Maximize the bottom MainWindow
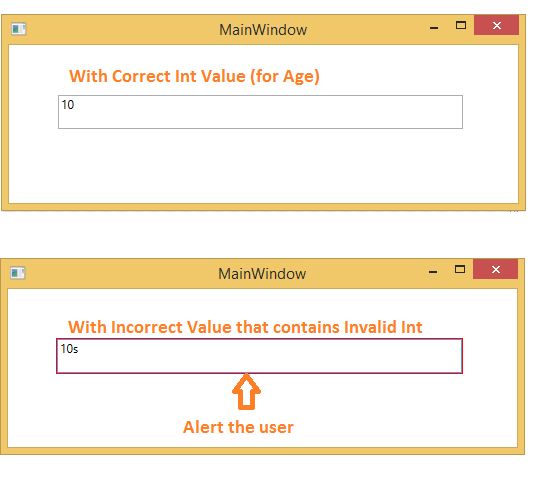This screenshot has height=492, width=551. point(460,270)
